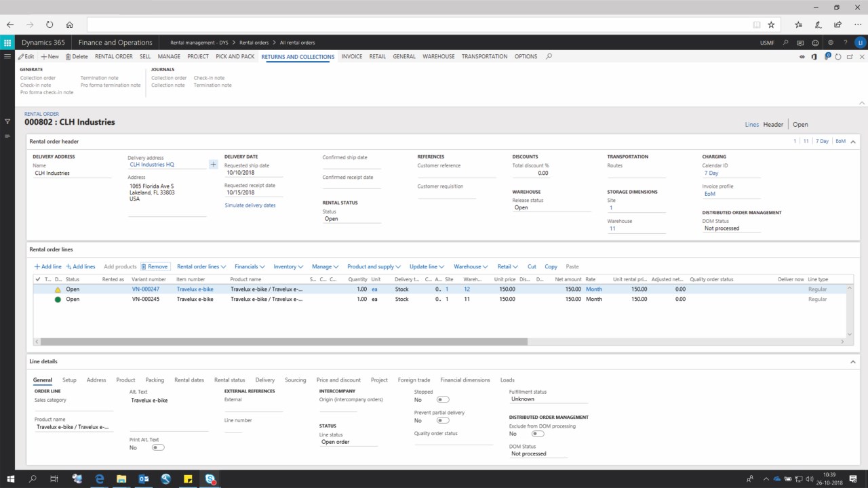Select row checkbox for VN-000245
This screenshot has width=868, height=488.
tap(37, 299)
